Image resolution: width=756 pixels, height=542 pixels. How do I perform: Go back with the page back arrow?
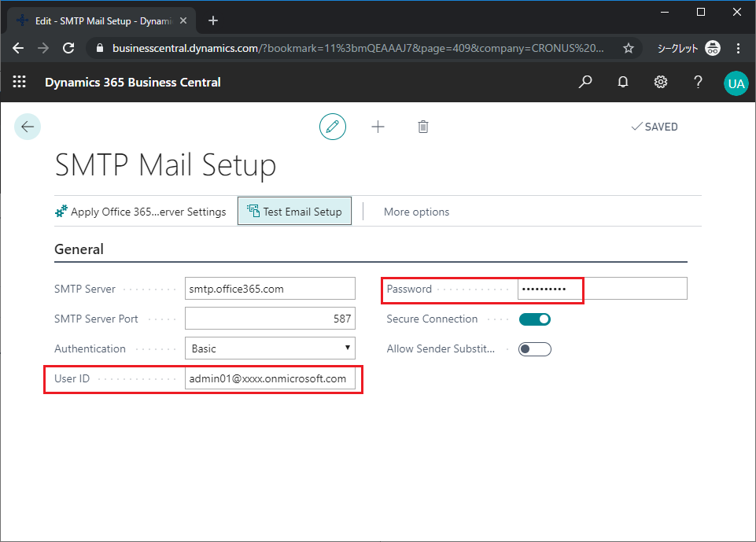pos(28,127)
